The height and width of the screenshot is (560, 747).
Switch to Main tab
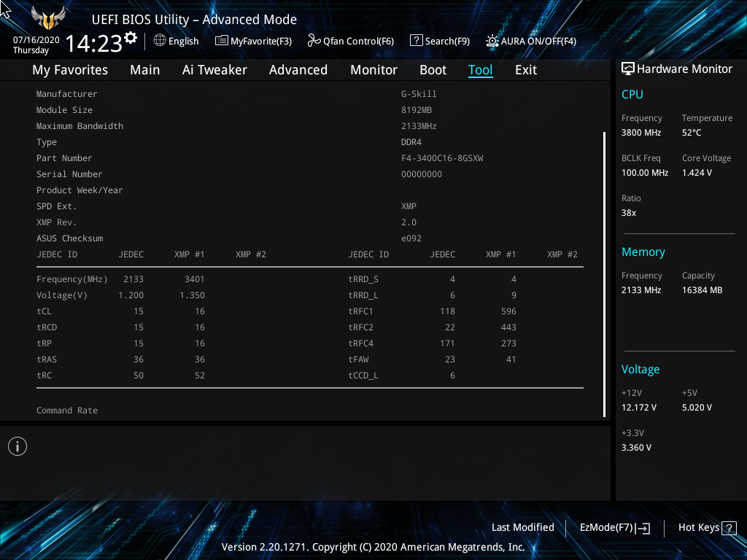(145, 70)
